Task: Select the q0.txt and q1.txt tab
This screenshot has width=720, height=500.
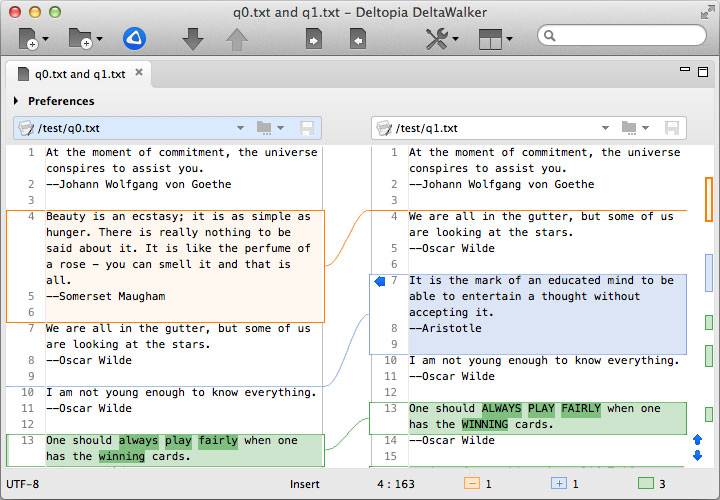Action: click(x=80, y=74)
